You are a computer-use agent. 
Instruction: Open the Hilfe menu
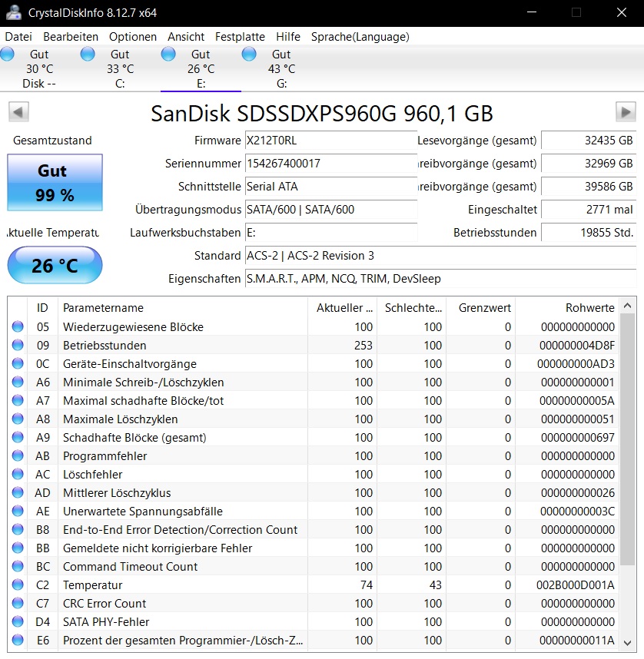(x=288, y=37)
